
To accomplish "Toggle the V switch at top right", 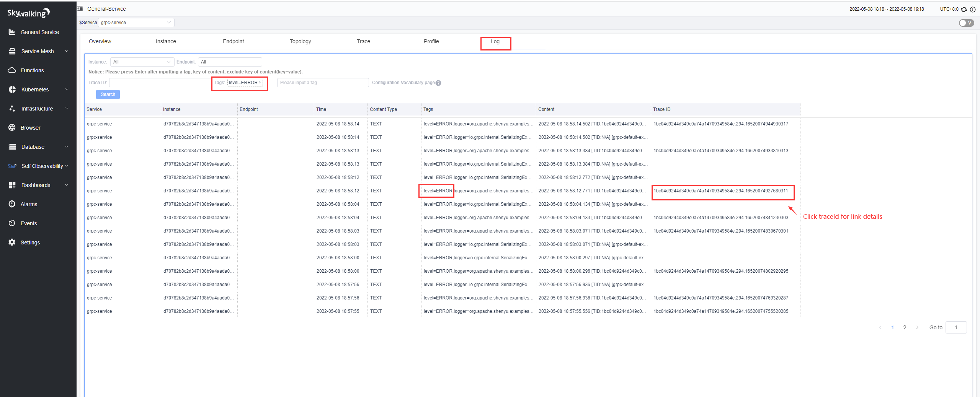I will click(x=966, y=23).
